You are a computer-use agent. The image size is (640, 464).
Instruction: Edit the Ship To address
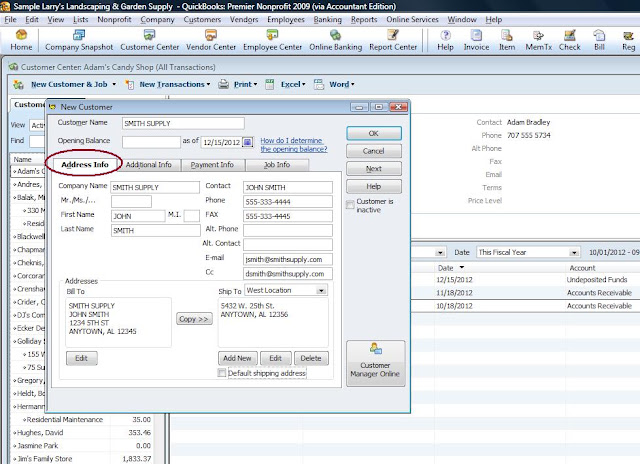pos(276,358)
